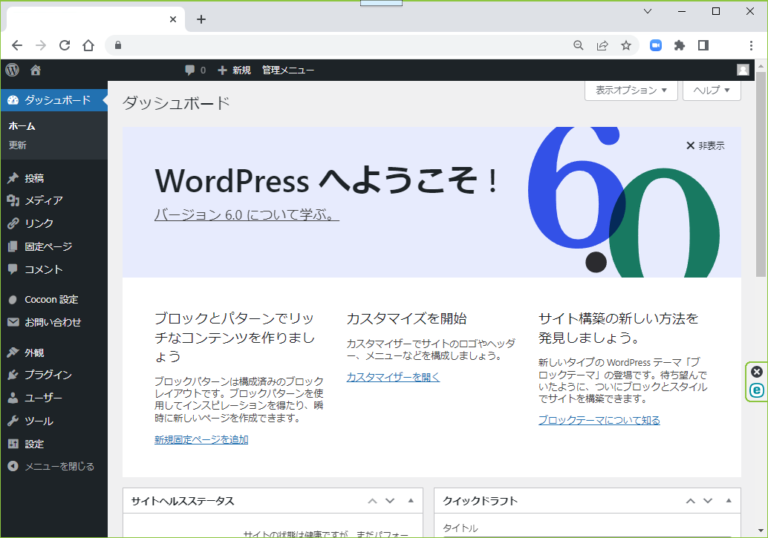Open ホーム submenu item

click(x=22, y=126)
